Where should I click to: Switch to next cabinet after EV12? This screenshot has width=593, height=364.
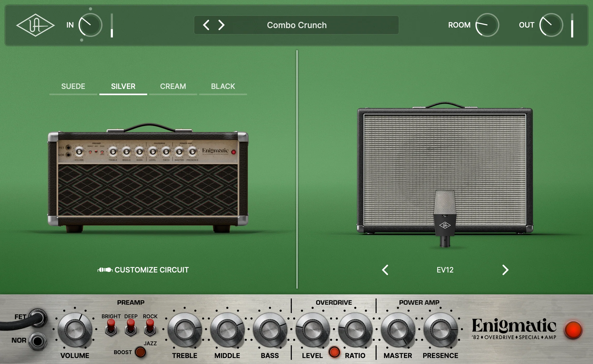[505, 270]
